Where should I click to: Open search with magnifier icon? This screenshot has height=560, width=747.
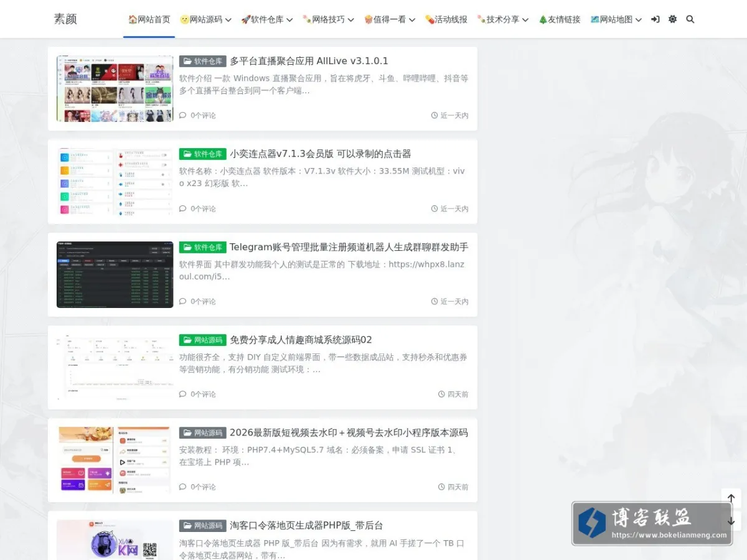(690, 19)
